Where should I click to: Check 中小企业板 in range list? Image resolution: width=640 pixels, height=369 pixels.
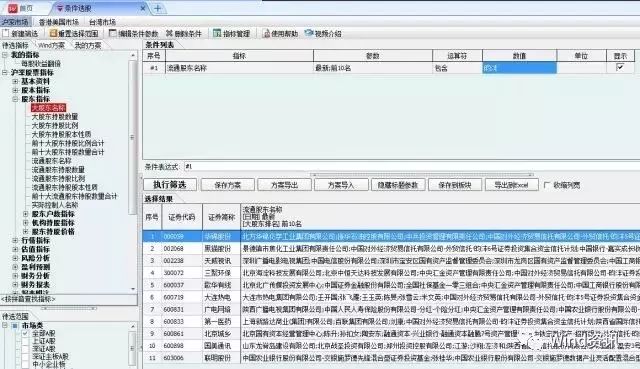(25, 364)
